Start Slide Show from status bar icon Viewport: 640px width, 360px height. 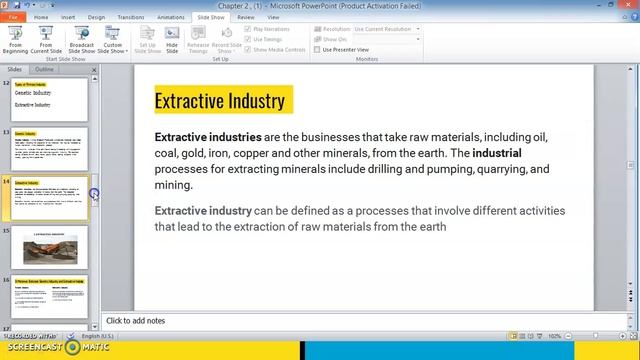click(540, 336)
